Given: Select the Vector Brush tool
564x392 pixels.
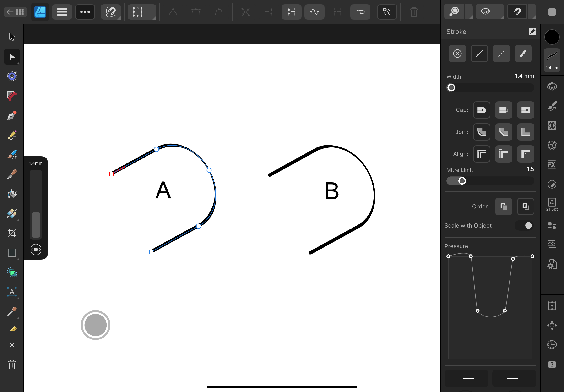Looking at the screenshot, I should 12,155.
